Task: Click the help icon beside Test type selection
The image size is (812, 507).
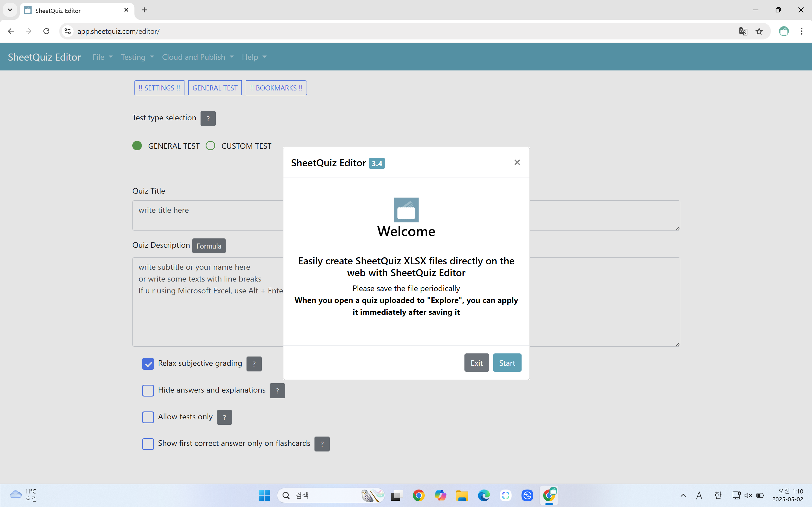Action: [x=208, y=118]
